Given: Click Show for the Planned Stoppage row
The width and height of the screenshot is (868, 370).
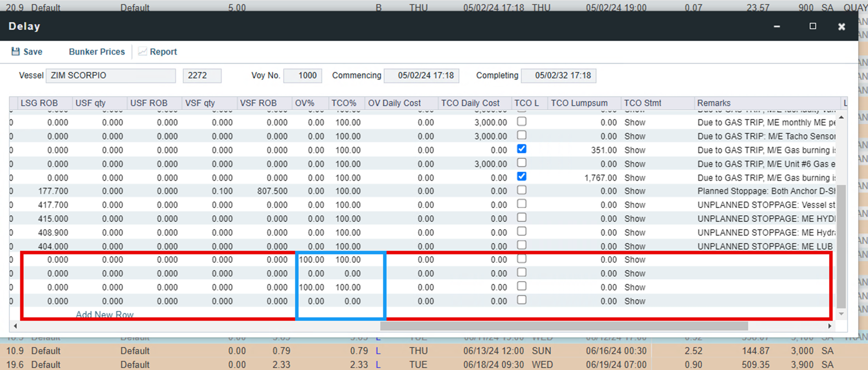Looking at the screenshot, I should tap(634, 191).
